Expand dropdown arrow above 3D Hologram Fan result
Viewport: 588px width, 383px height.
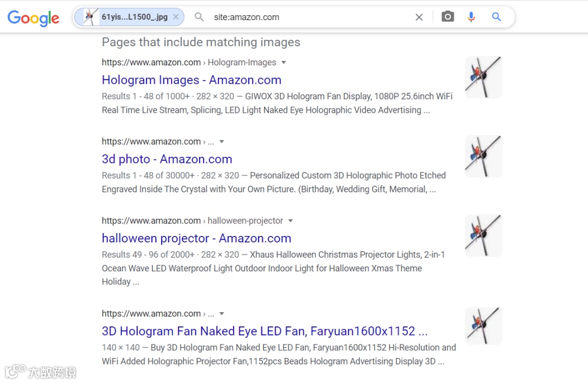pos(222,314)
